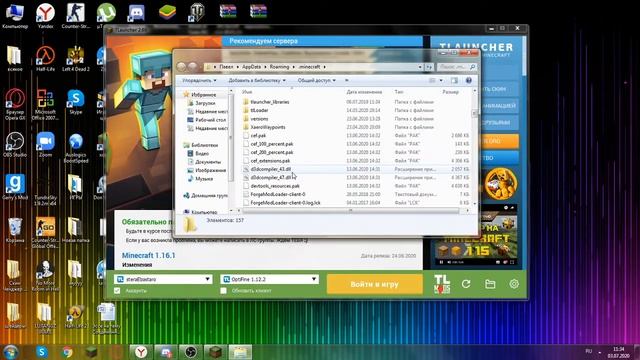640x360 pixels.
Task: Select the Garry's Mod desktop shortcut
Action: (x=15, y=187)
